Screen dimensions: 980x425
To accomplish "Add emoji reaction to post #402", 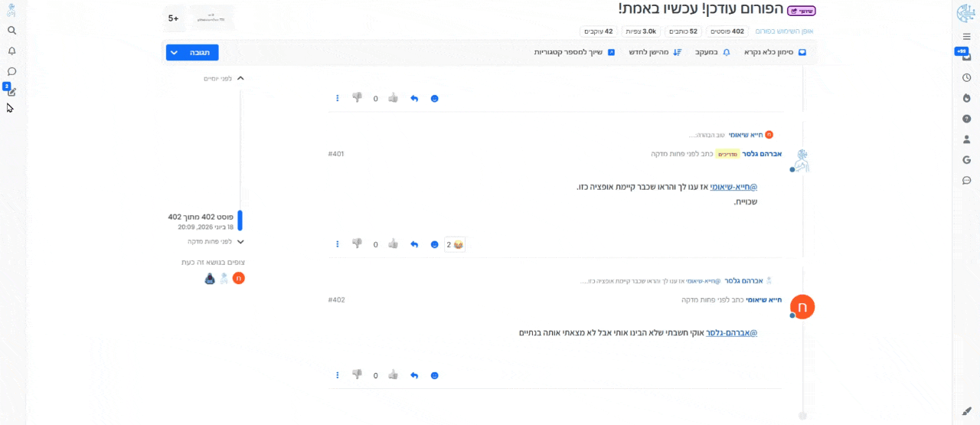I will tap(435, 375).
